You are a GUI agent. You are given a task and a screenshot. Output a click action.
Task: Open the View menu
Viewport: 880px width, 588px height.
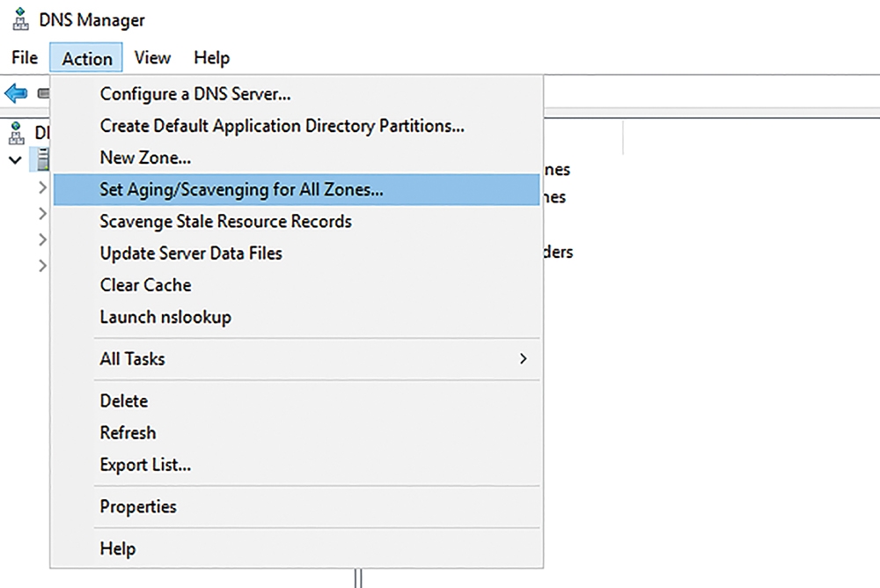[152, 57]
